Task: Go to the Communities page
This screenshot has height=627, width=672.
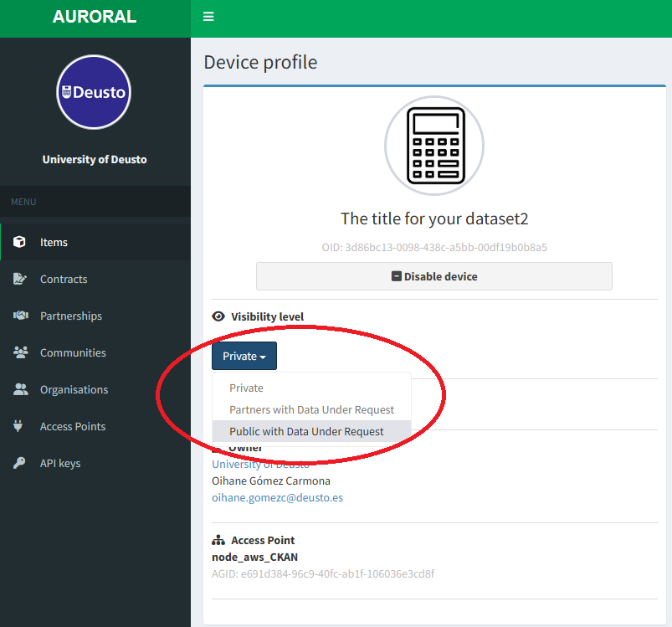Action: click(x=95, y=352)
